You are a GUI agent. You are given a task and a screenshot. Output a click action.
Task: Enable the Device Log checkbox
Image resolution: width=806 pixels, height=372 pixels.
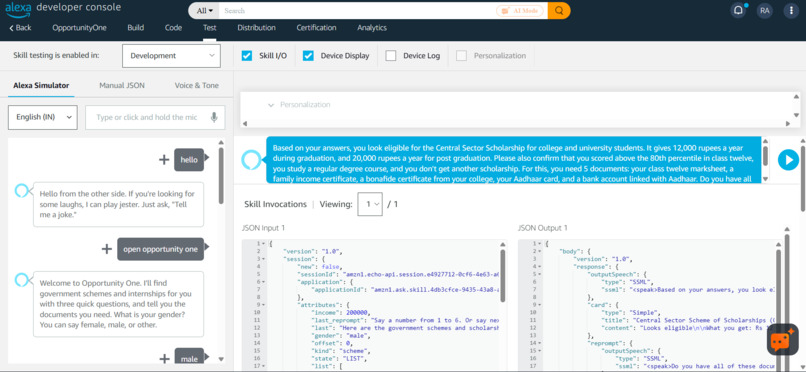click(391, 55)
